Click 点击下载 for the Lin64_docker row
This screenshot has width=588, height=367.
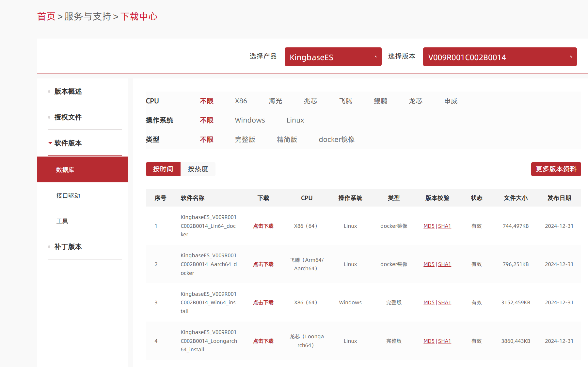click(x=263, y=226)
